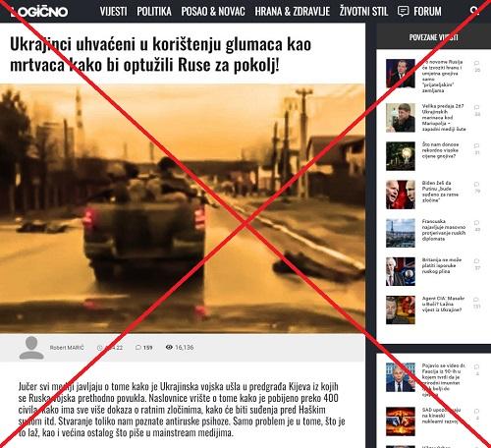
Task: Open the Agent CIA Bucha massacre article
Action: click(443, 304)
